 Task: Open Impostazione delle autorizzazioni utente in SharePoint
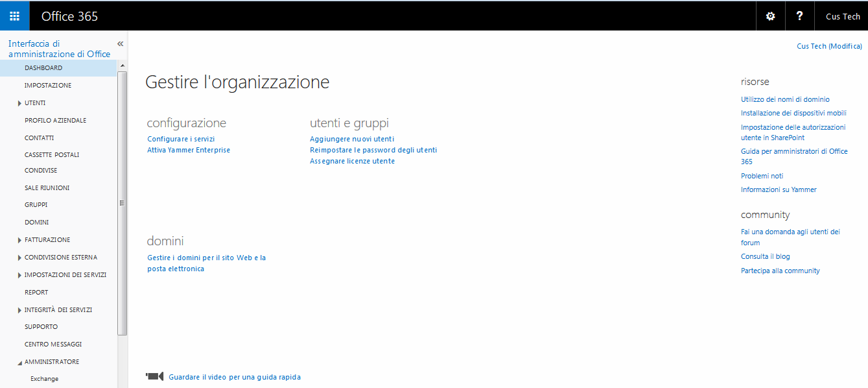coord(793,132)
